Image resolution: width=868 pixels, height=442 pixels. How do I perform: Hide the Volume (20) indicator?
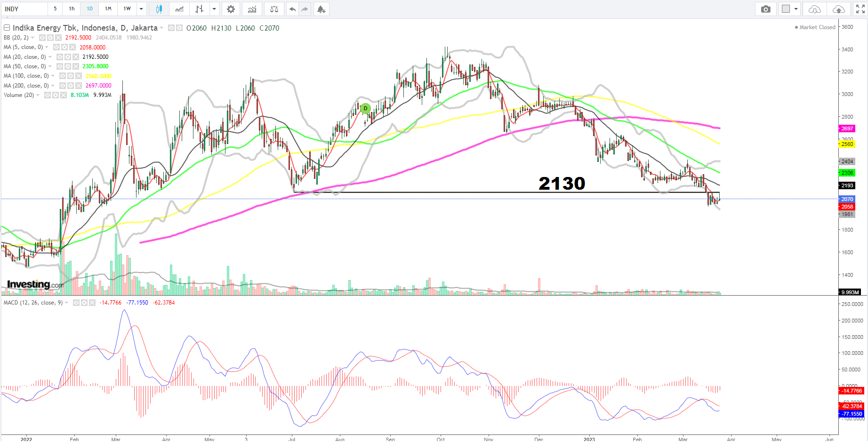click(x=48, y=95)
